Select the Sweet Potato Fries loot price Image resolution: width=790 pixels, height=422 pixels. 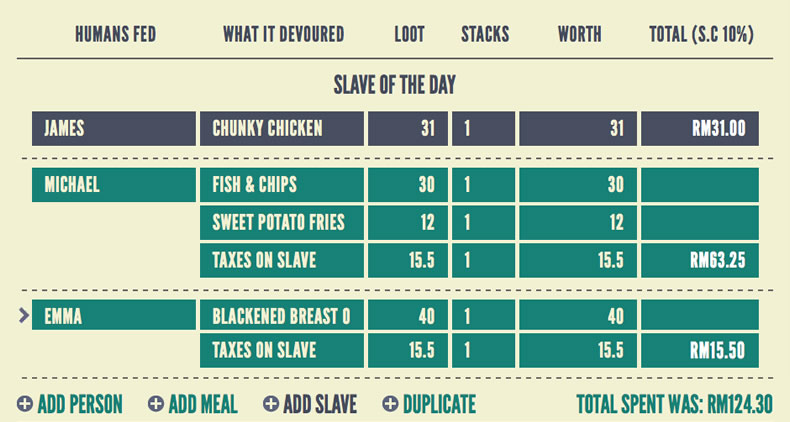[408, 223]
